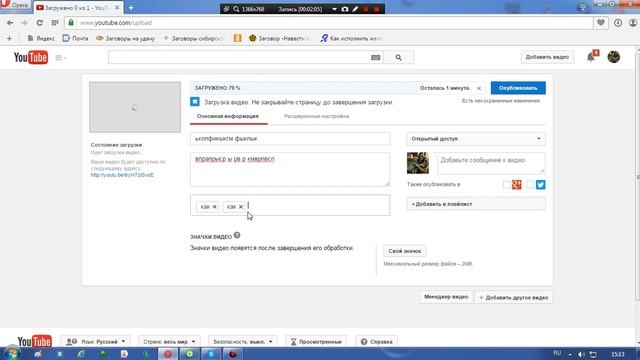Image resolution: width=640 pixels, height=360 pixels.
Task: Open the Почта bookmark
Action: tap(76, 38)
